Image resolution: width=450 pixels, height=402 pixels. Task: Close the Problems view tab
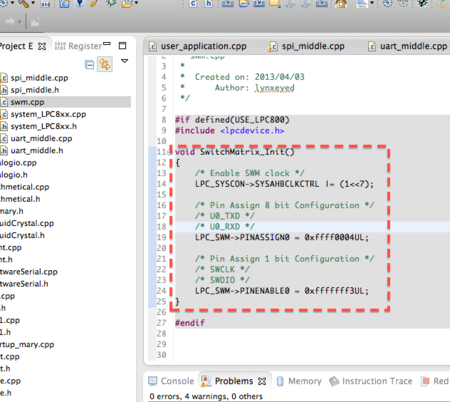tap(262, 381)
